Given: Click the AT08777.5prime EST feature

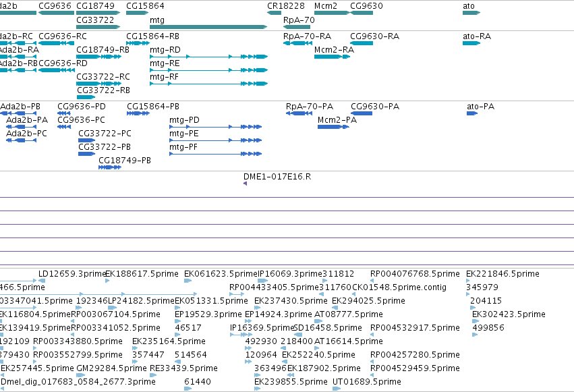Looking at the screenshot, I should [317, 321].
